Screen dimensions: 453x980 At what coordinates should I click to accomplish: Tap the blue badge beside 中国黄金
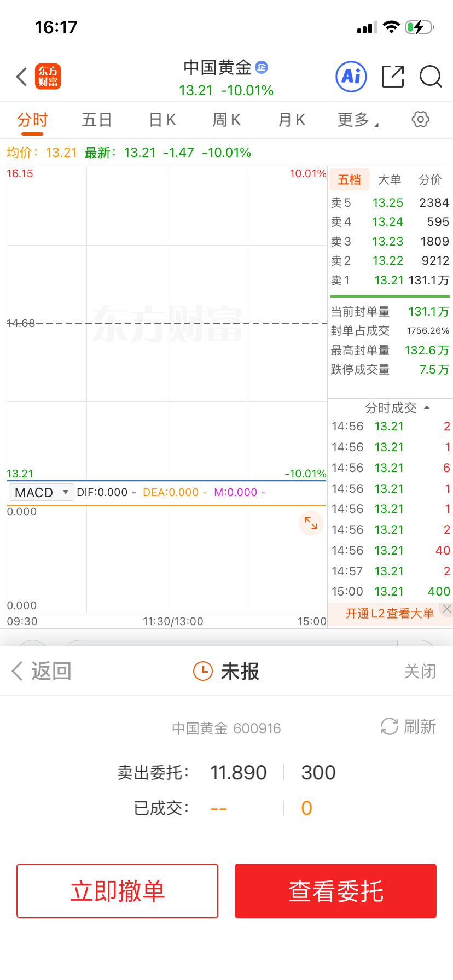(262, 67)
